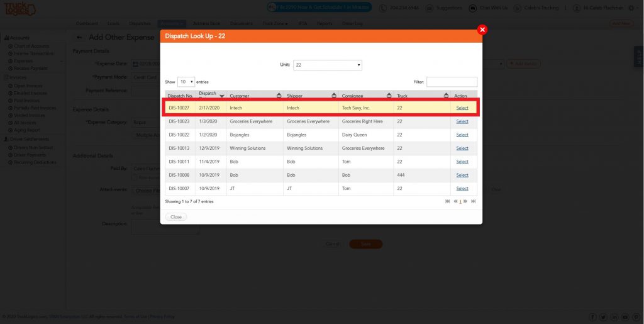Screen dimensions: 644x324
Task: Click the Filter input field
Action: [x=452, y=82]
